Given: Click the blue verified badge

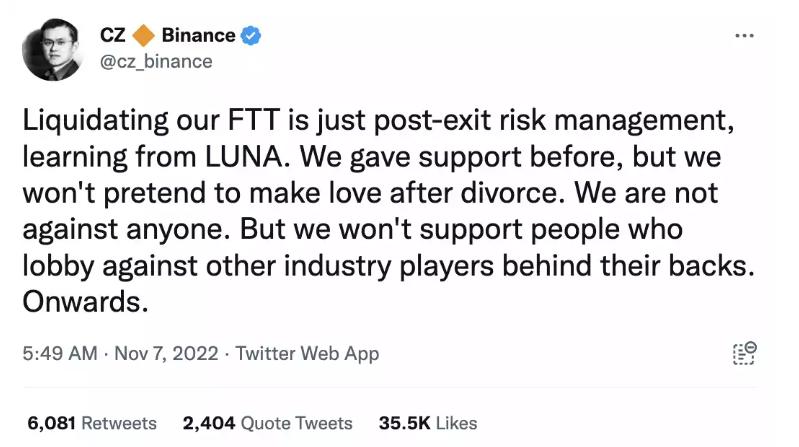Looking at the screenshot, I should point(252,36).
